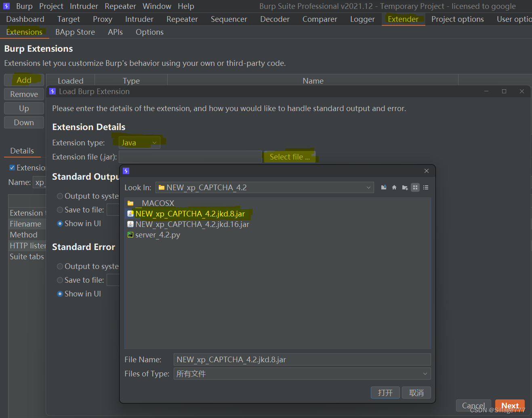Image resolution: width=532 pixels, height=418 pixels.
Task: Click Burp Suite logo in main title bar
Action: 6,6
